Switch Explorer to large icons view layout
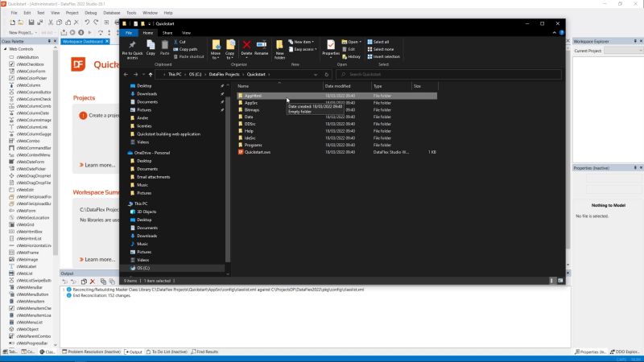644x362 pixels. point(560,281)
